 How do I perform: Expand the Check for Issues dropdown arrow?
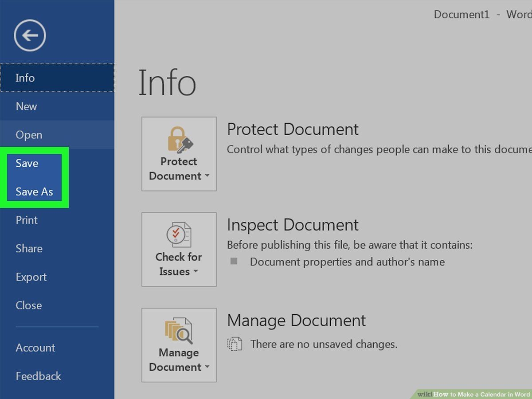[195, 271]
